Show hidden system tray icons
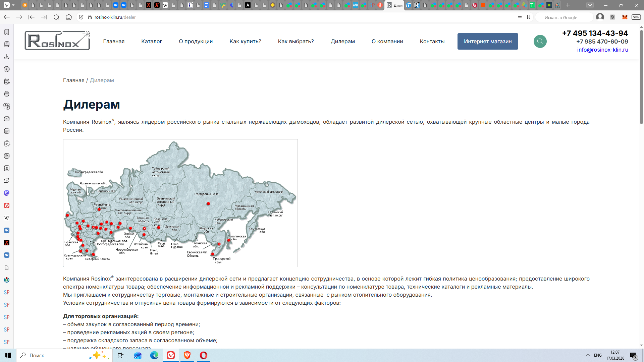The image size is (644, 362). click(588, 355)
